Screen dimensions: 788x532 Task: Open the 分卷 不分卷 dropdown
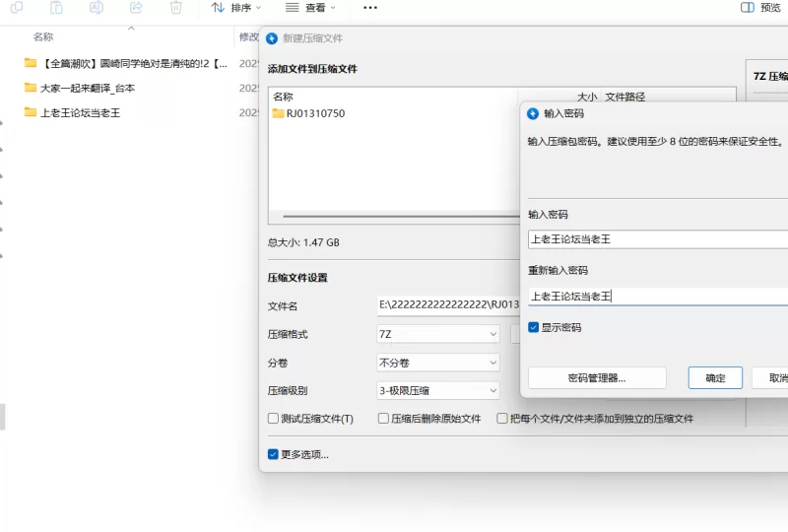438,363
